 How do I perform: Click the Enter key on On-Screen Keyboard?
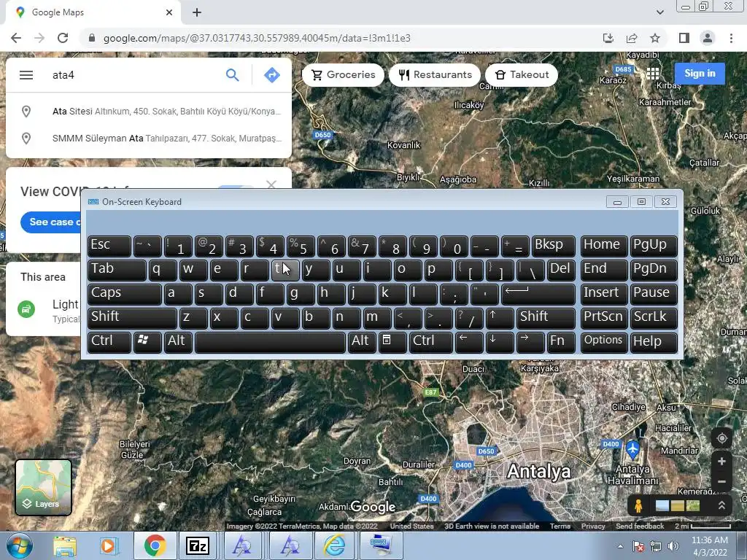point(538,294)
